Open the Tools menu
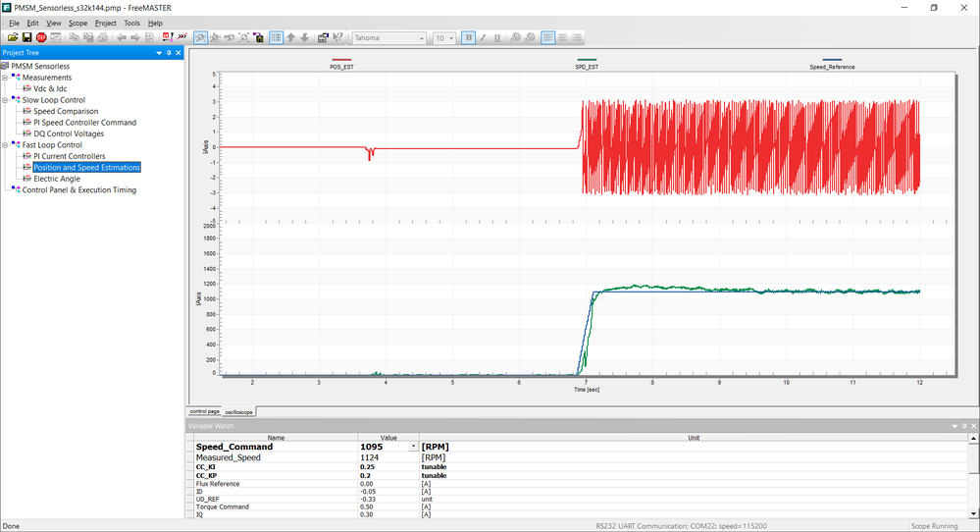This screenshot has height=532, width=980. (131, 24)
